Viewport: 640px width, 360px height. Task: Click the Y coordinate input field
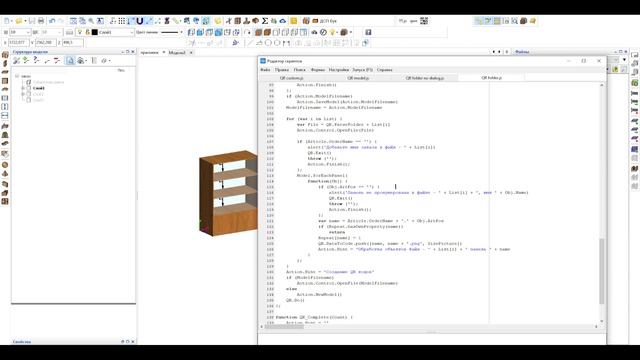(46, 42)
